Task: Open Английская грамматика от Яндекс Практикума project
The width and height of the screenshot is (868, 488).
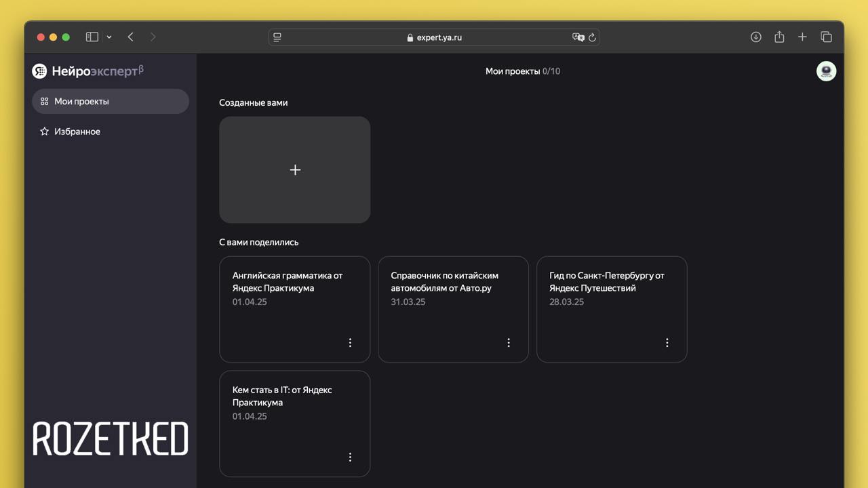Action: [x=295, y=309]
